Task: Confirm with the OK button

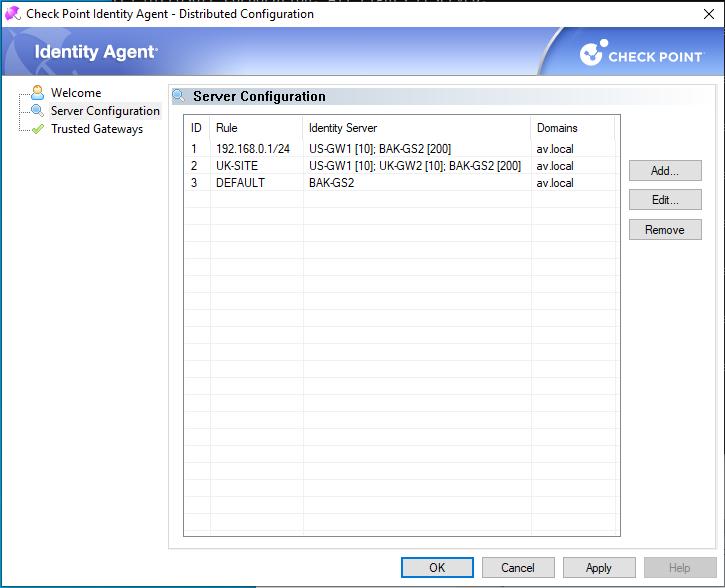Action: pyautogui.click(x=437, y=567)
